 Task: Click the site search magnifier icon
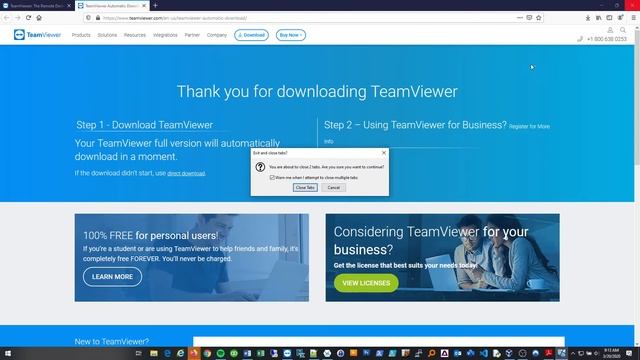point(622,30)
